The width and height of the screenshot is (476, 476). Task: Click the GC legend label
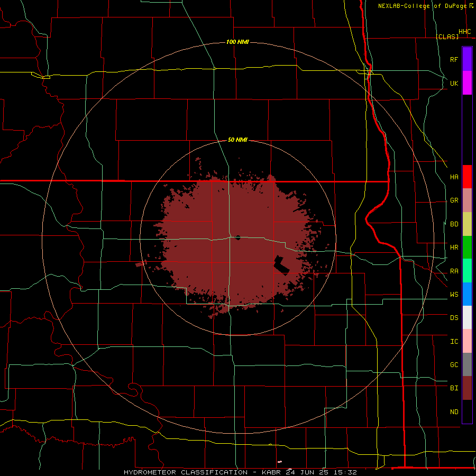454,365
